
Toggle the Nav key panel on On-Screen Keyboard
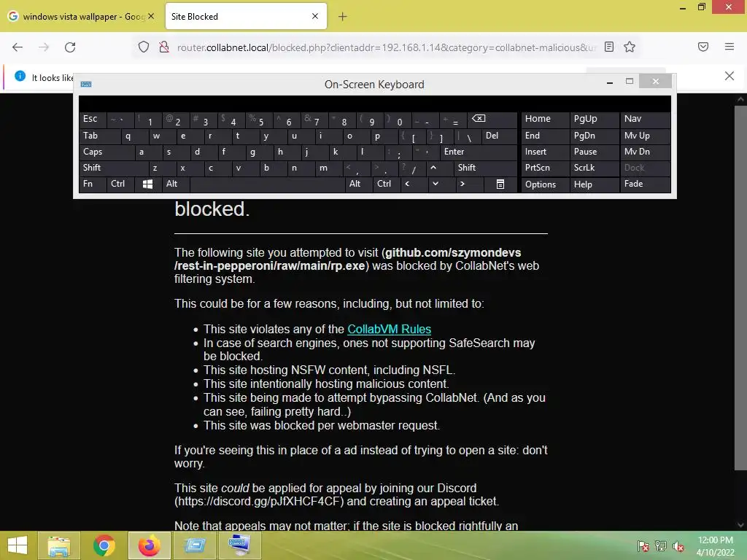[x=645, y=119]
